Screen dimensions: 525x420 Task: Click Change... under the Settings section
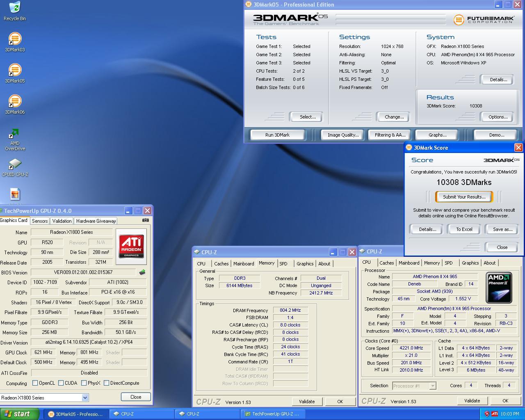pyautogui.click(x=394, y=117)
